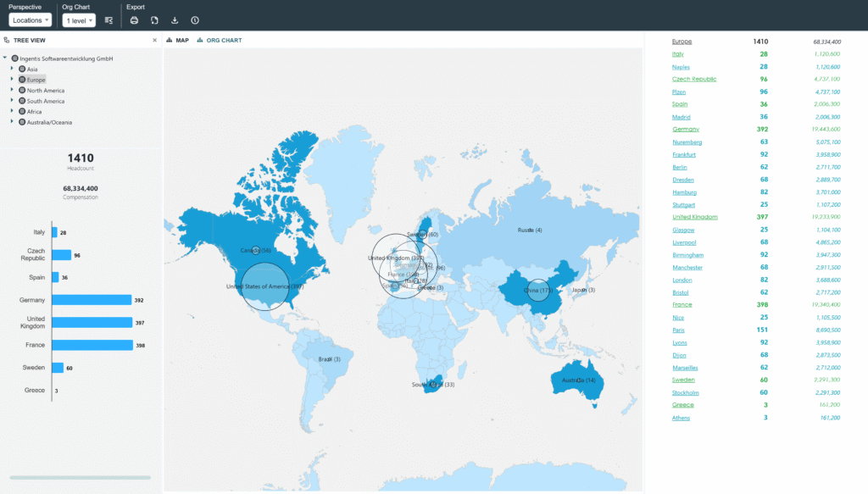Open the Plzen link

679,92
